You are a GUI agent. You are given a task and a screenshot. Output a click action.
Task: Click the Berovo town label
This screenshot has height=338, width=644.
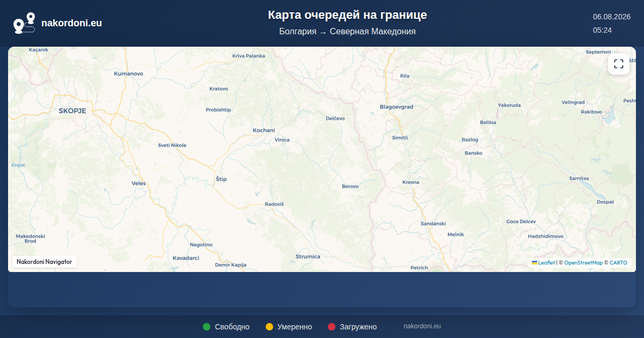[x=350, y=187]
